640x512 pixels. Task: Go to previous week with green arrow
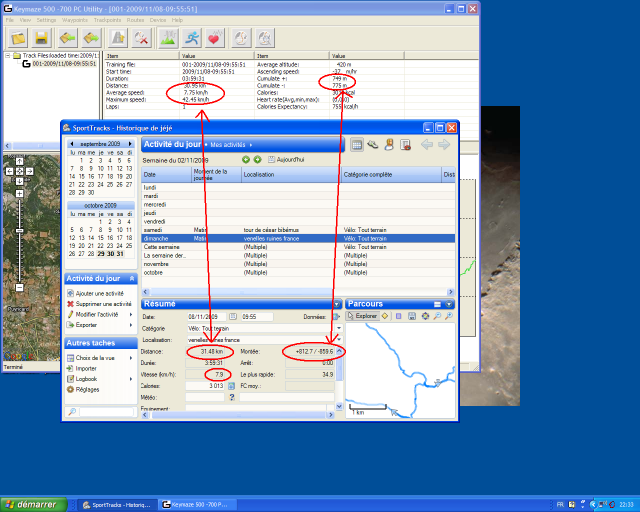tap(246, 160)
